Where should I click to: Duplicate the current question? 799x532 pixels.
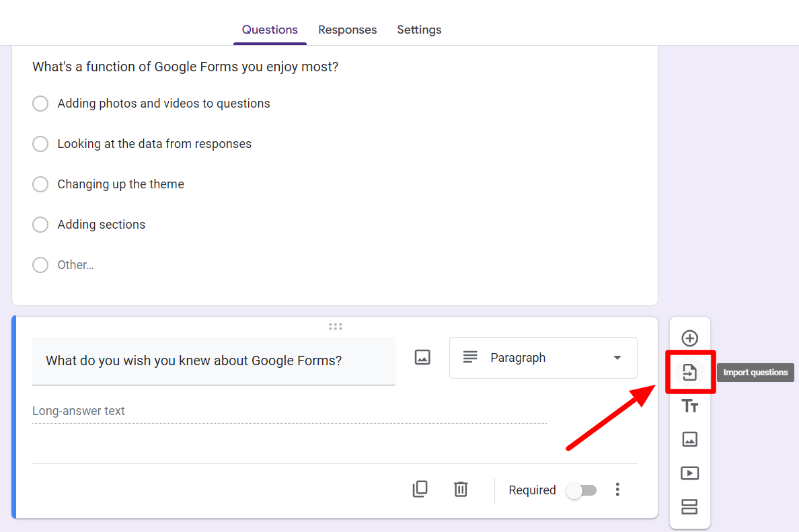(x=420, y=489)
